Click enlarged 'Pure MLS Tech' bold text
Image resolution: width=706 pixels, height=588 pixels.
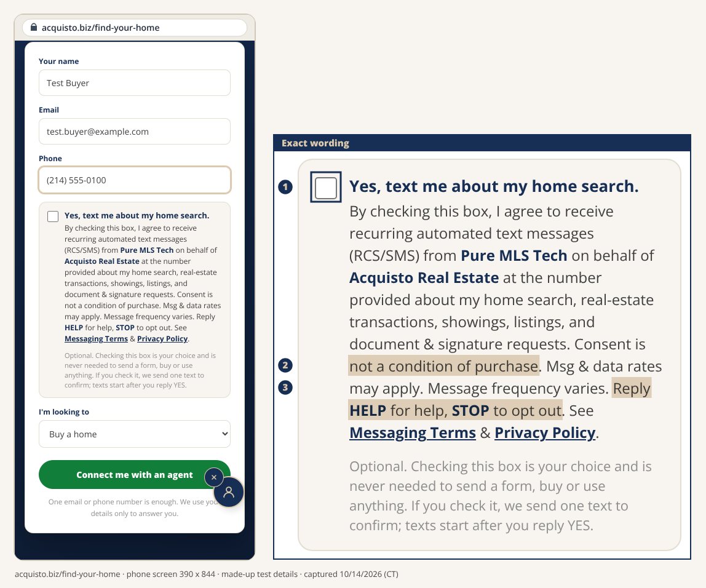(514, 256)
